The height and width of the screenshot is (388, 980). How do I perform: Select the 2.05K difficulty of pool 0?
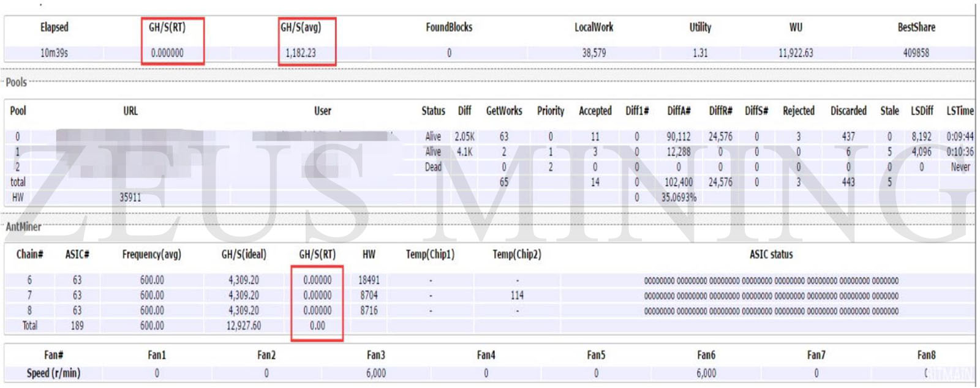pos(464,136)
